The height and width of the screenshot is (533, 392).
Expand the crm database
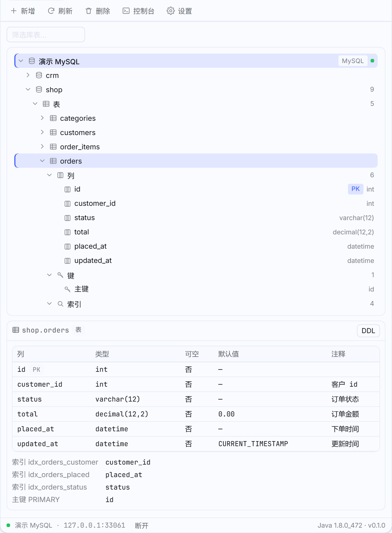click(28, 75)
